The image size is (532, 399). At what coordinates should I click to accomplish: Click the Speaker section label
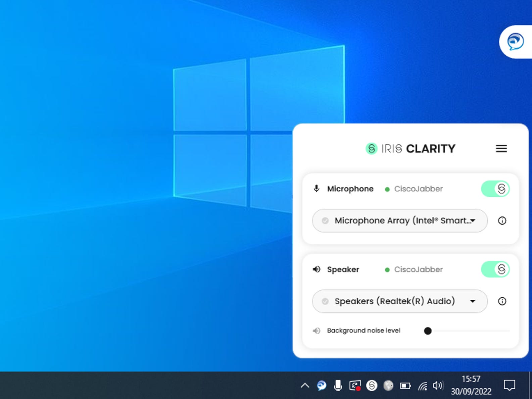[x=343, y=269]
